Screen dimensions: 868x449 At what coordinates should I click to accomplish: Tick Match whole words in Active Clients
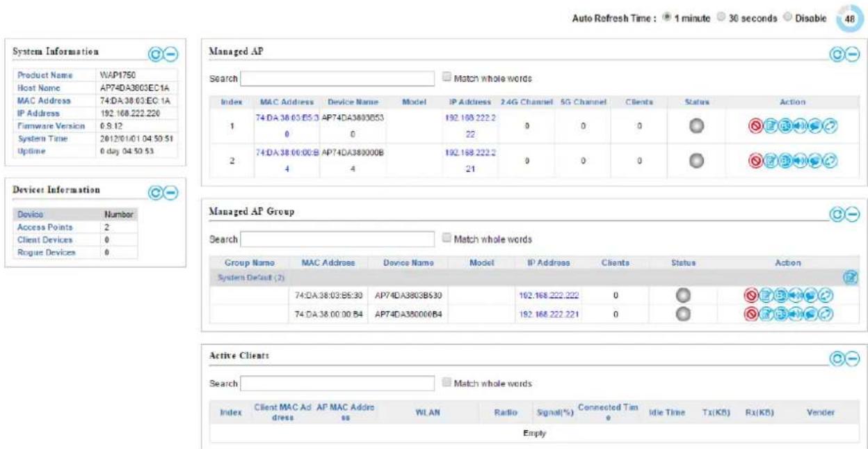[x=447, y=383]
